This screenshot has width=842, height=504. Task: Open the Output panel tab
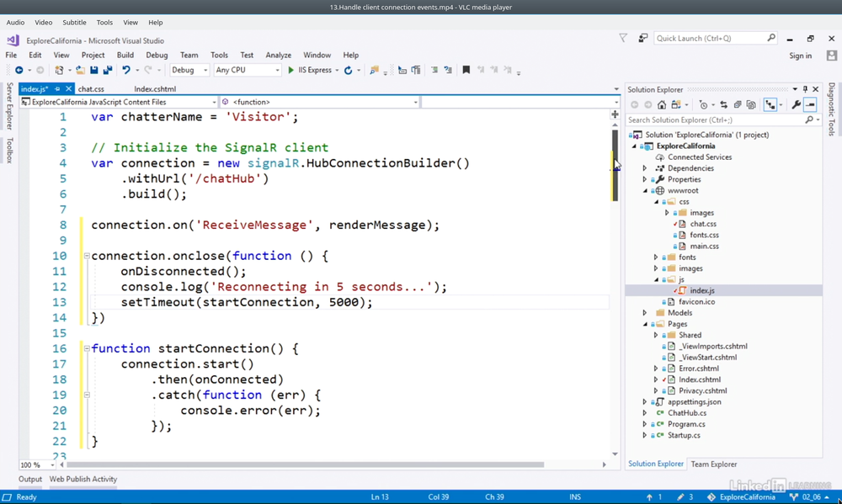(30, 480)
